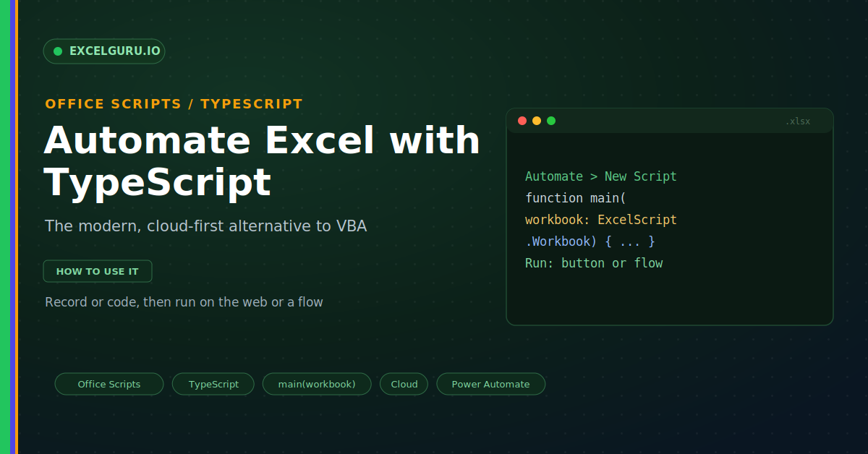Click the subtitle about alternative to VBA

point(206,226)
